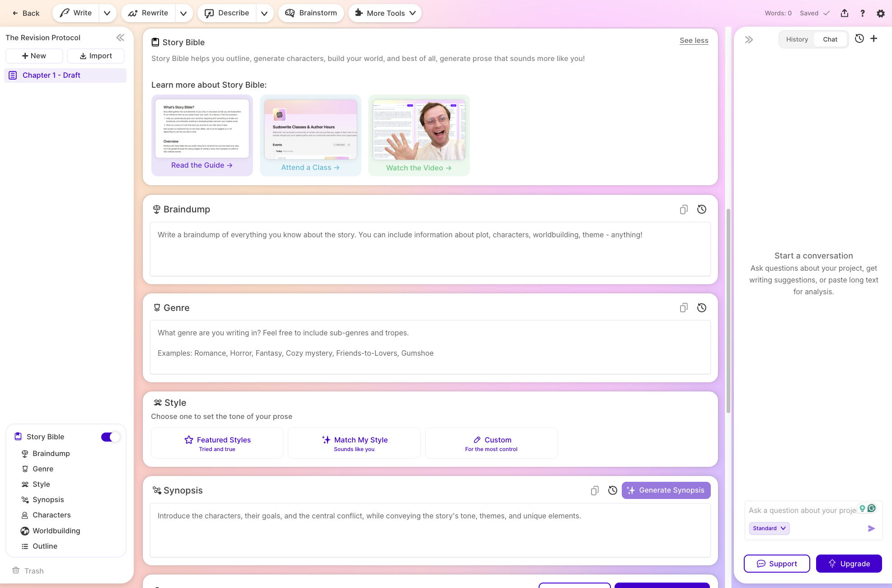892x588 pixels.
Task: Toggle the Story Bible switch off
Action: click(x=110, y=437)
